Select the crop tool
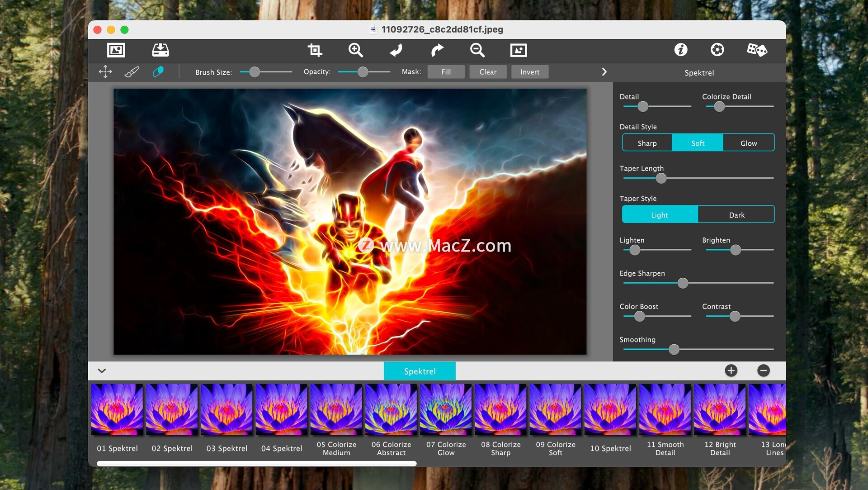 click(315, 50)
